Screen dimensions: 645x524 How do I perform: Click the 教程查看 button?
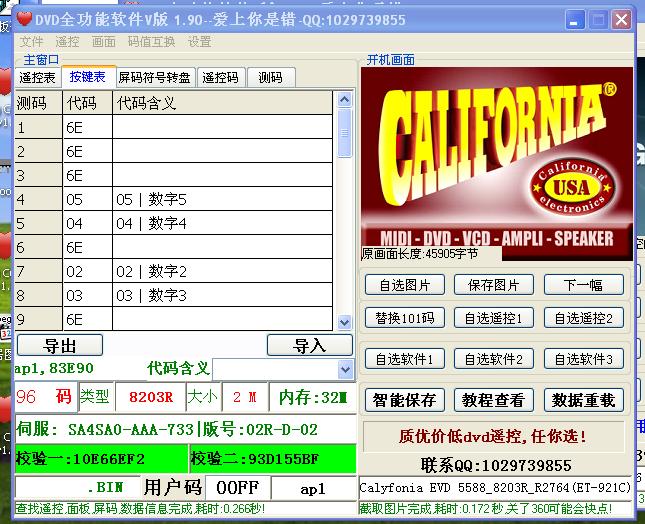(494, 400)
